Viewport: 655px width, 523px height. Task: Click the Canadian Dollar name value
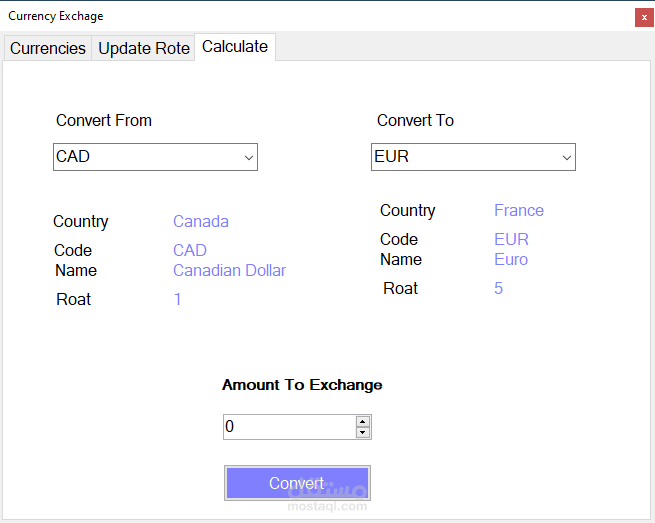point(229,270)
